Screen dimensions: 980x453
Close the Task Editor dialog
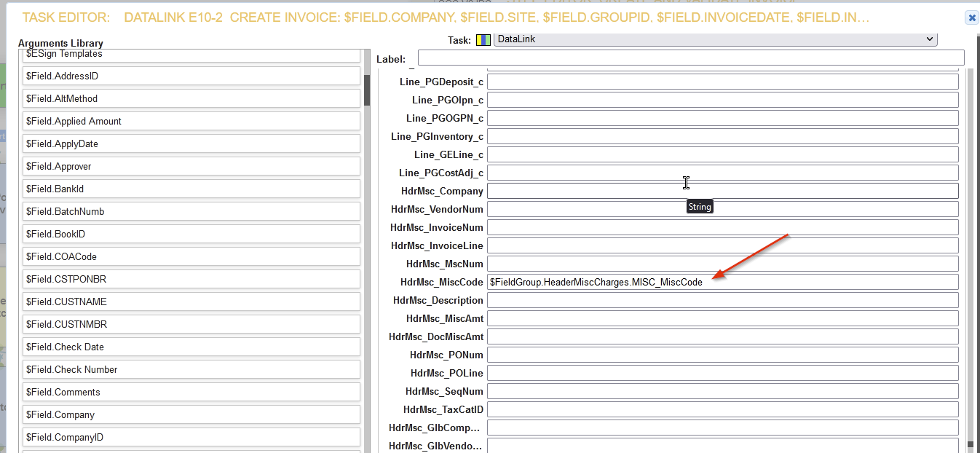[971, 17]
